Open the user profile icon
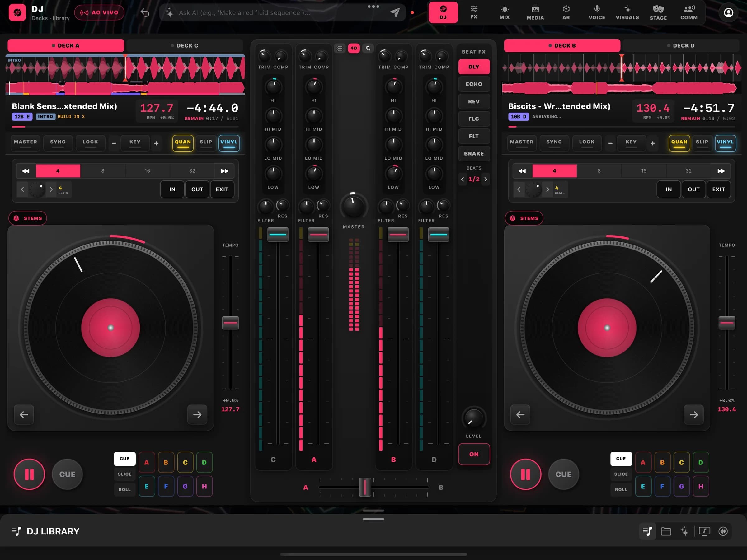The height and width of the screenshot is (560, 747). [x=728, y=12]
